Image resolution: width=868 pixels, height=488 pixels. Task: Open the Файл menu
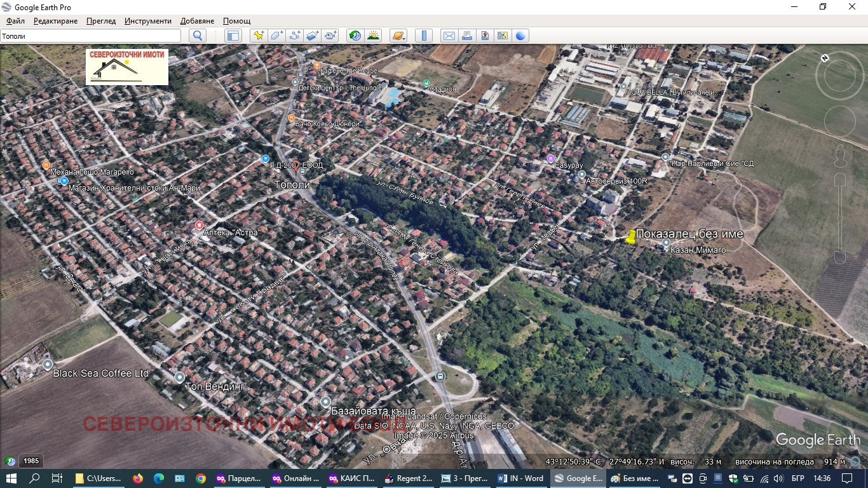click(15, 21)
